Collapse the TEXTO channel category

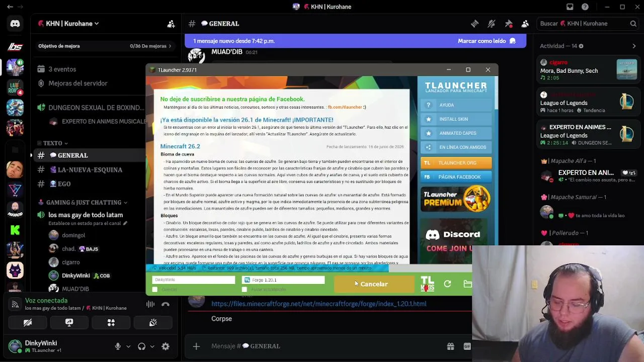[53, 143]
